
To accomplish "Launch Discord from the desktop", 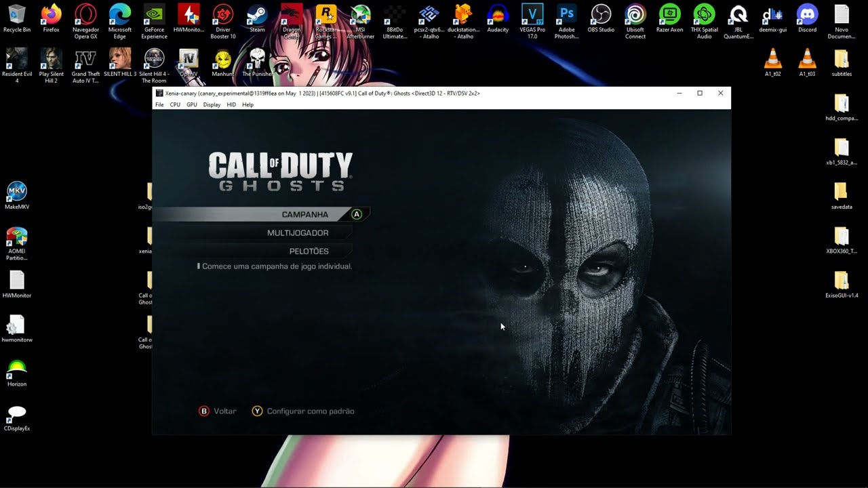I will pos(807,19).
